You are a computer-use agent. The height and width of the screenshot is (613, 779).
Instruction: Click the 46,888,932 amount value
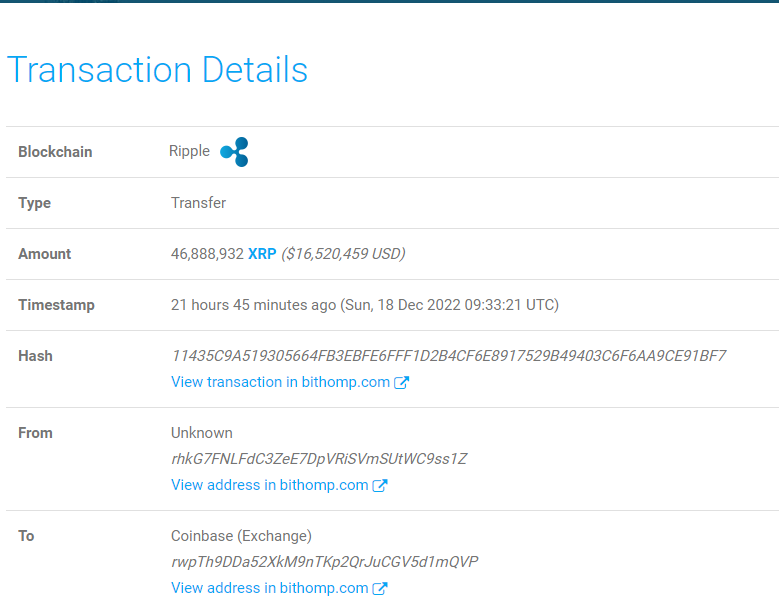[207, 254]
